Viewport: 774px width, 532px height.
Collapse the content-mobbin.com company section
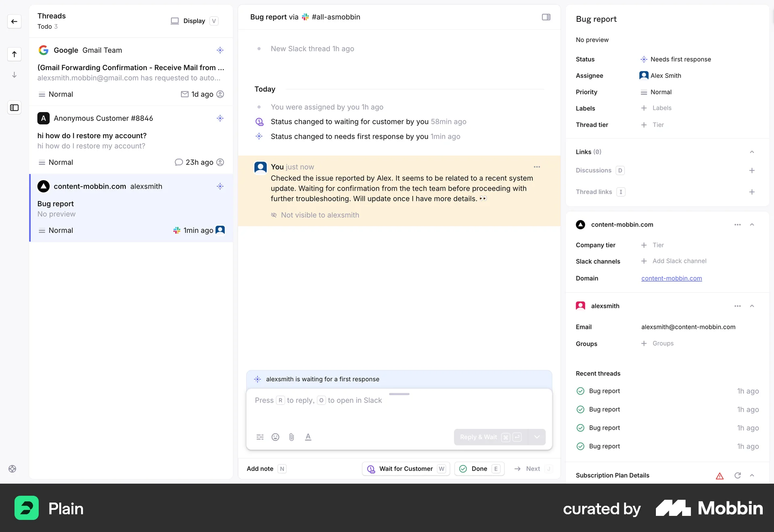click(751, 225)
